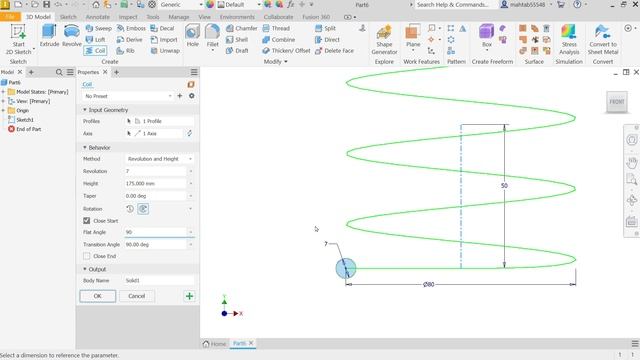Flip the axis direction
The image size is (640, 360).
point(189,133)
